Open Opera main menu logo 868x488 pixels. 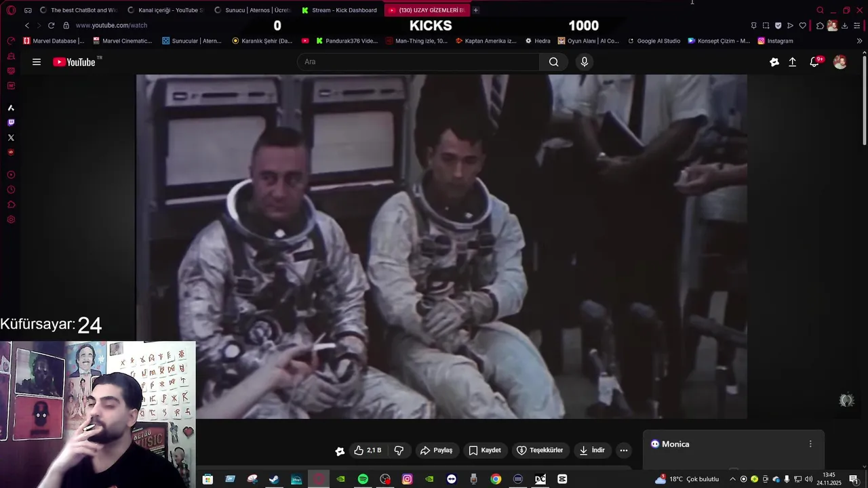coord(11,10)
